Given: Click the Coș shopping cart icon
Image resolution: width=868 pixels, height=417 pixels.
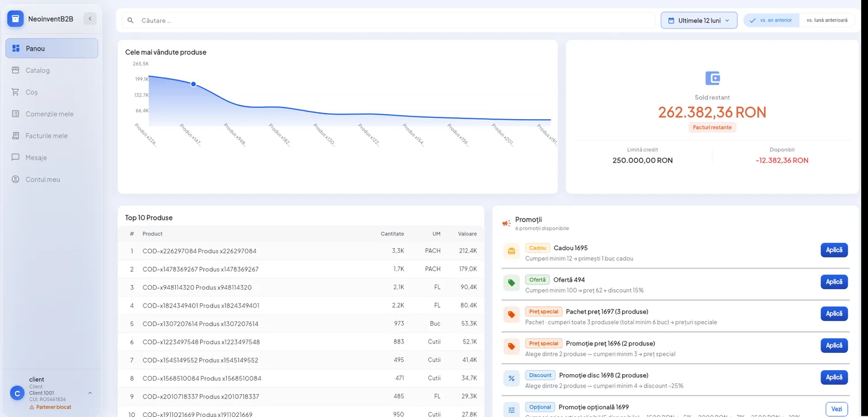Looking at the screenshot, I should coord(16,92).
